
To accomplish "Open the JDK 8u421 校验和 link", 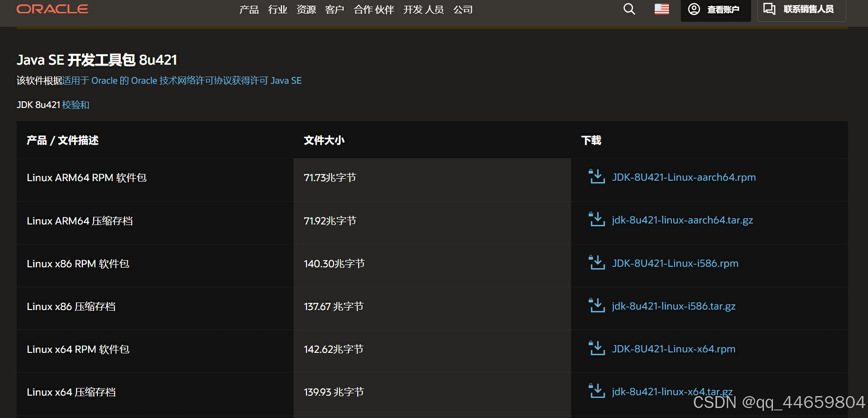I will [x=76, y=105].
